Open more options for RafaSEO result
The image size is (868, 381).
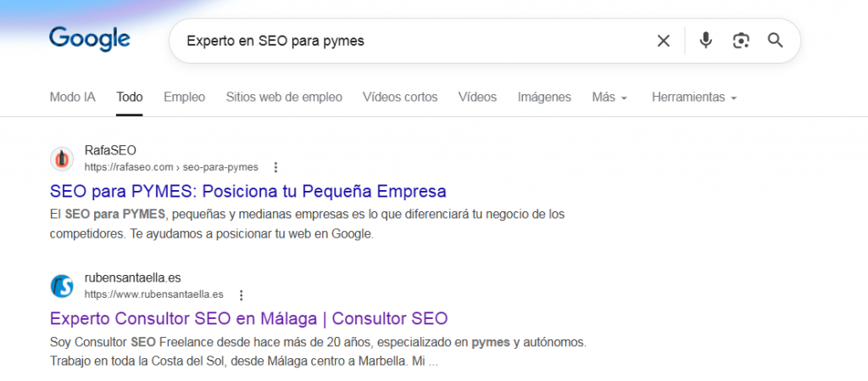[x=275, y=167]
